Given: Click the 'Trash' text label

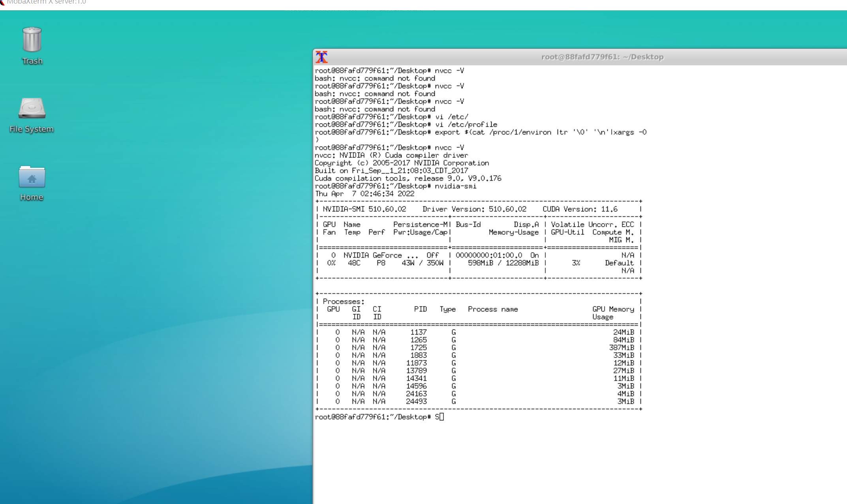Looking at the screenshot, I should point(32,61).
